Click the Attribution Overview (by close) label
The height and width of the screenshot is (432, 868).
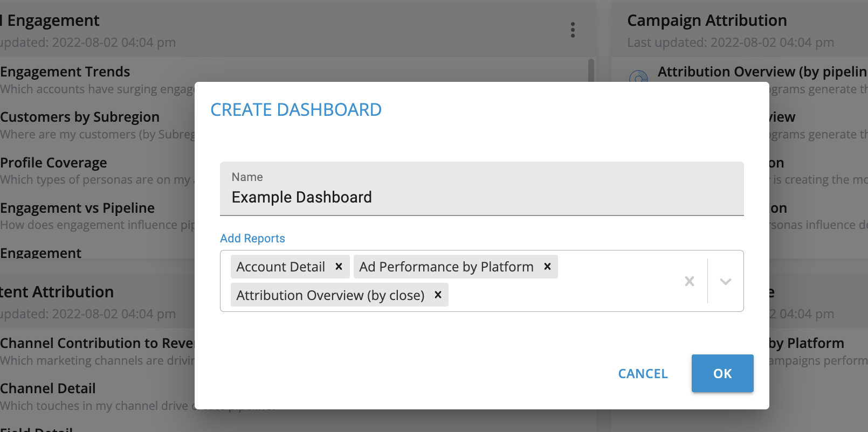click(330, 295)
